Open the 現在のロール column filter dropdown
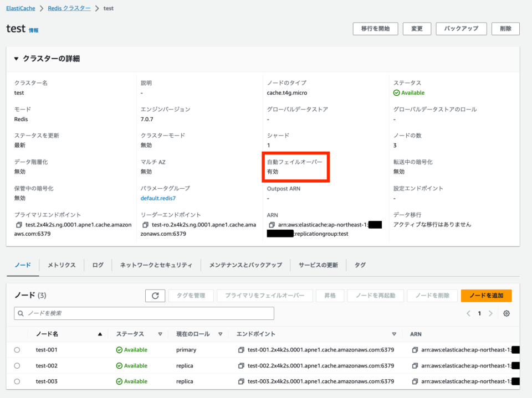The image size is (532, 398). [x=221, y=334]
